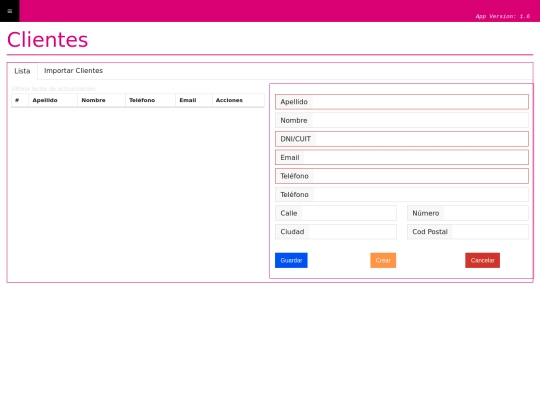Viewport: 540px width, 405px height.
Task: Click the Email column header
Action: point(194,100)
